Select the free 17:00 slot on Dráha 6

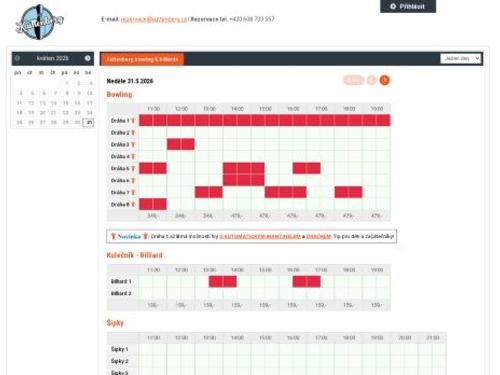pyautogui.click(x=313, y=181)
